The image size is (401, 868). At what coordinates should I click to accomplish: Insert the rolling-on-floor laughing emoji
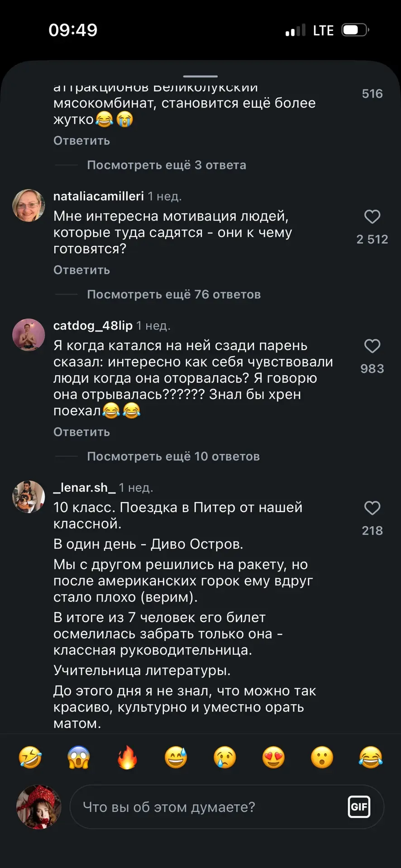pyautogui.click(x=30, y=757)
